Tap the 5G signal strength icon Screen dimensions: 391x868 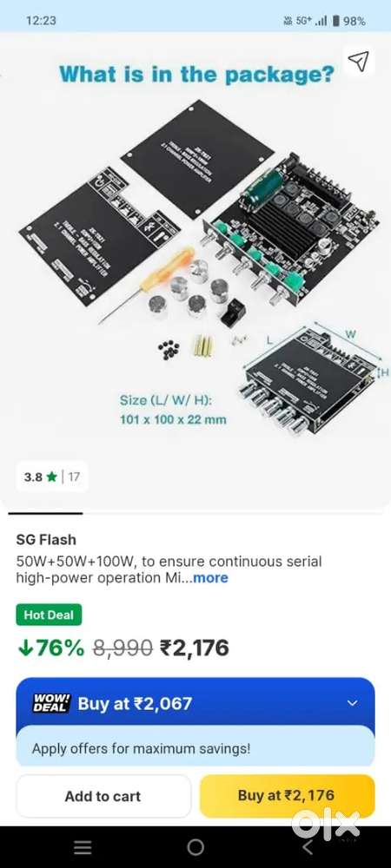pos(321,21)
